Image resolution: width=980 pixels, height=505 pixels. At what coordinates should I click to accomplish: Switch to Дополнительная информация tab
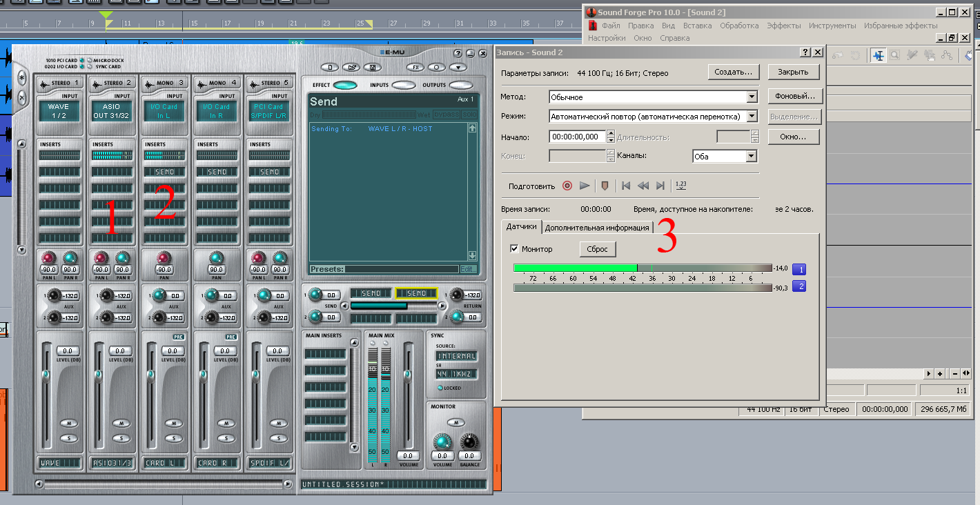coord(597,228)
